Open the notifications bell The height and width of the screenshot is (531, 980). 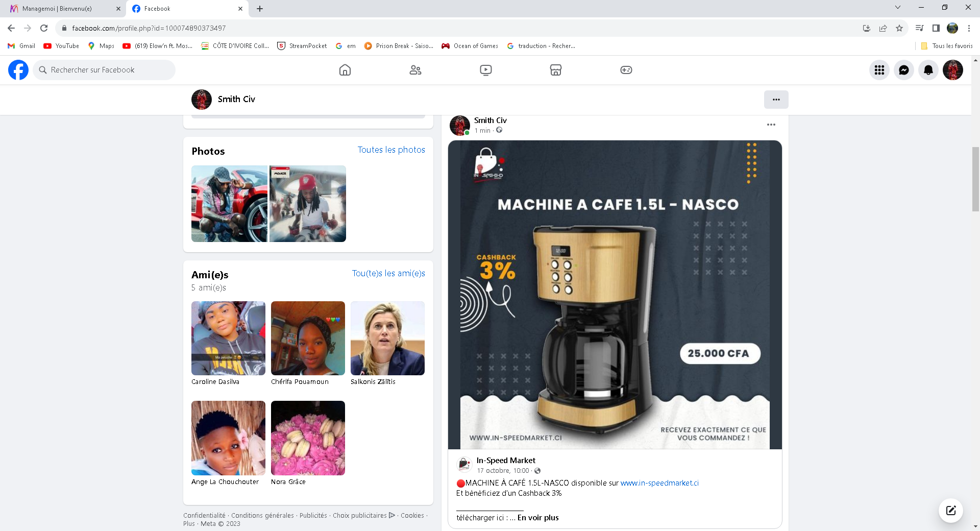click(x=928, y=70)
